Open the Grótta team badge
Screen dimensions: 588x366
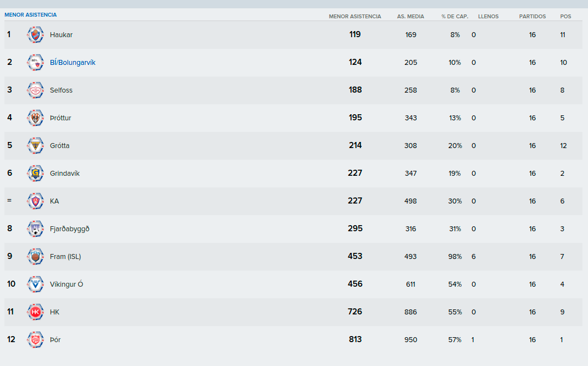(36, 146)
